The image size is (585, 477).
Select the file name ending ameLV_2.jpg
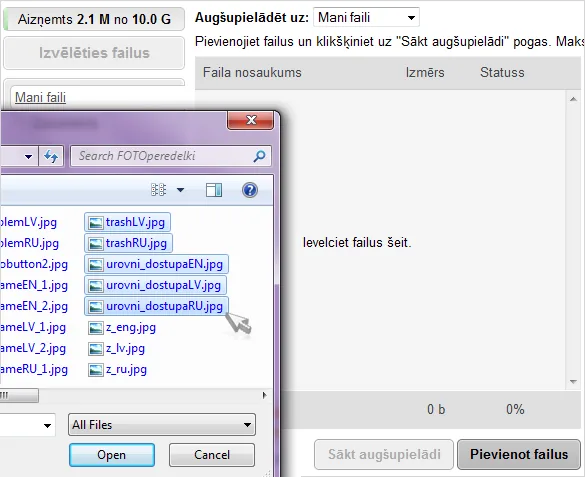(x=33, y=349)
